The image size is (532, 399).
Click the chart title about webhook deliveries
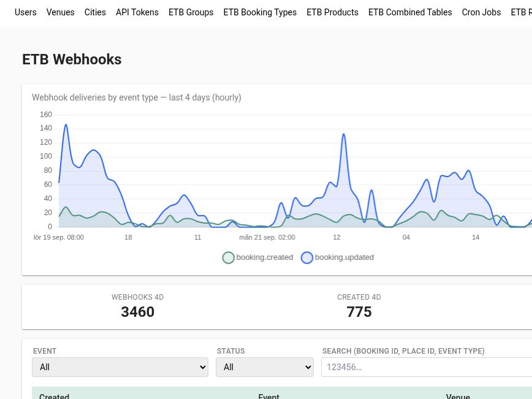137,97
